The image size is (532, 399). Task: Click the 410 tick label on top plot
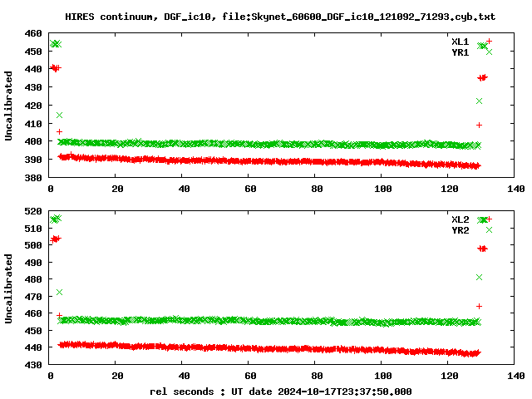tap(33, 124)
